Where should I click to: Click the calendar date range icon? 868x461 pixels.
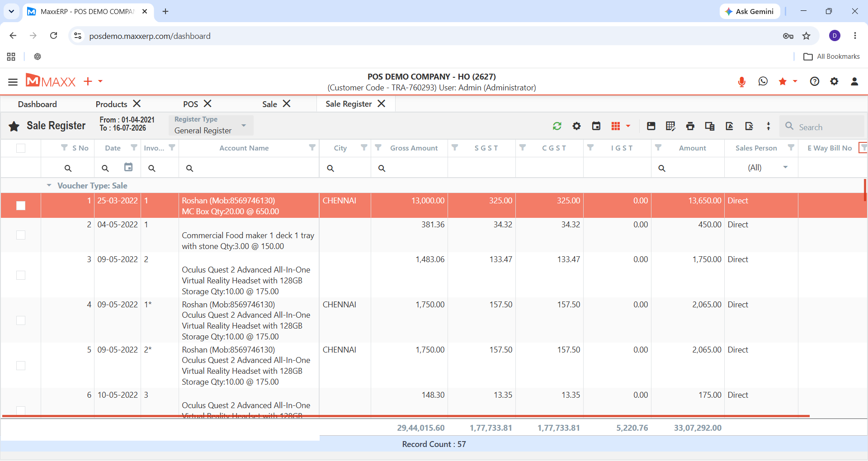(596, 126)
